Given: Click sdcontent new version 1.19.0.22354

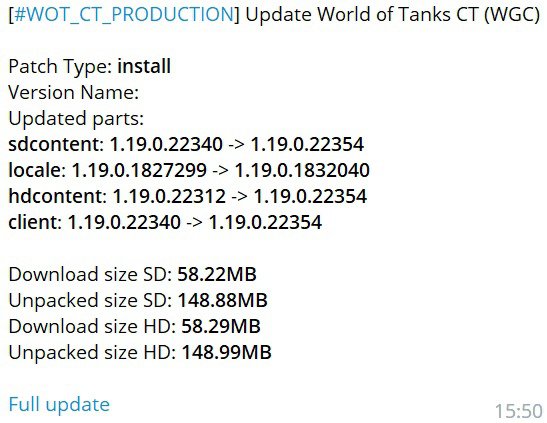Looking at the screenshot, I should (307, 144).
